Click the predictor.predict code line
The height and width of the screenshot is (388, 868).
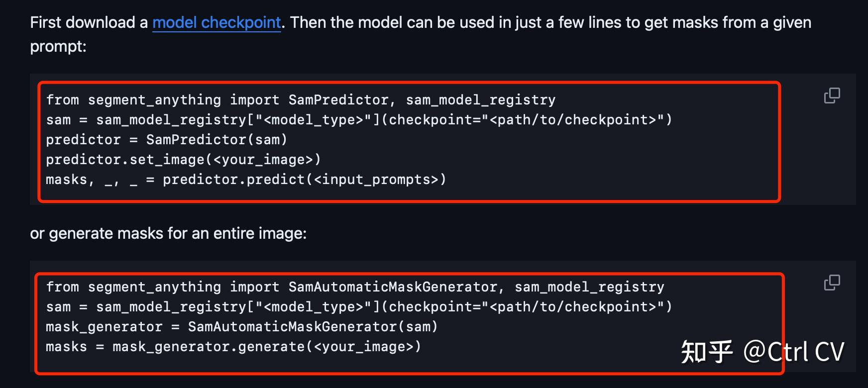246,180
